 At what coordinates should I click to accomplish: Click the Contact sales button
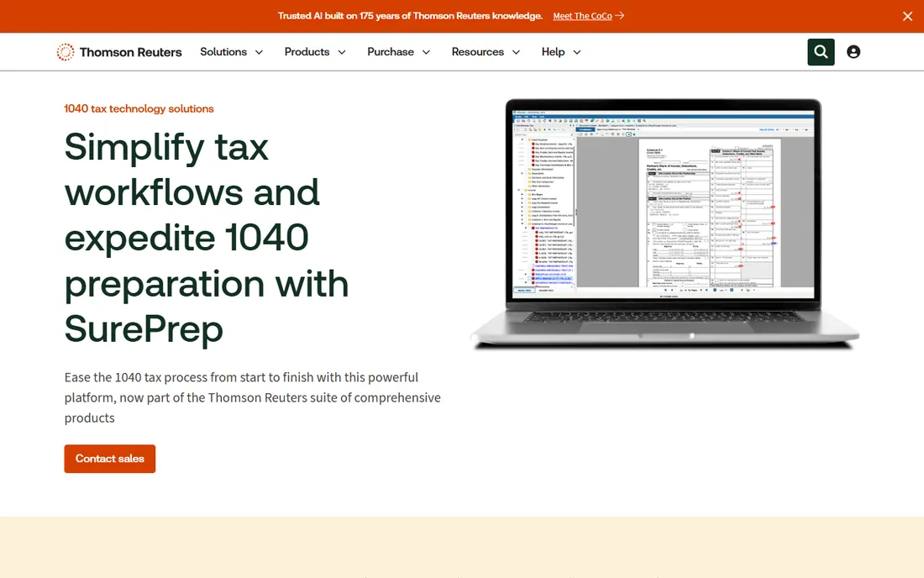tap(109, 459)
